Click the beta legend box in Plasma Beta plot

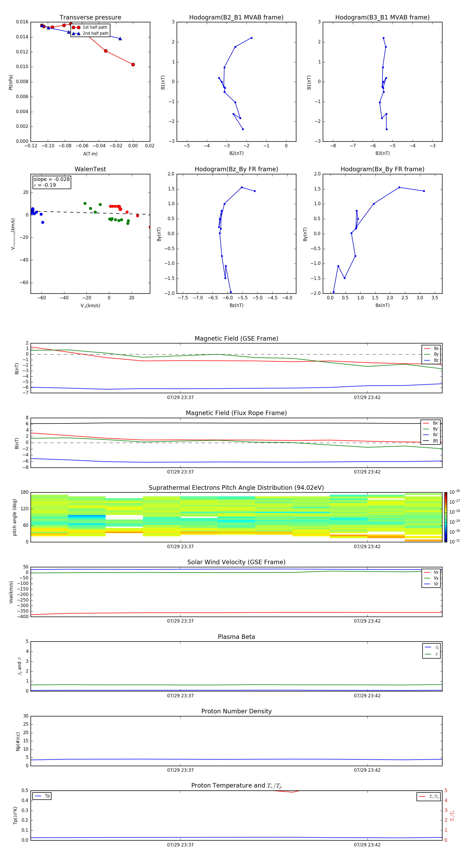click(x=431, y=651)
